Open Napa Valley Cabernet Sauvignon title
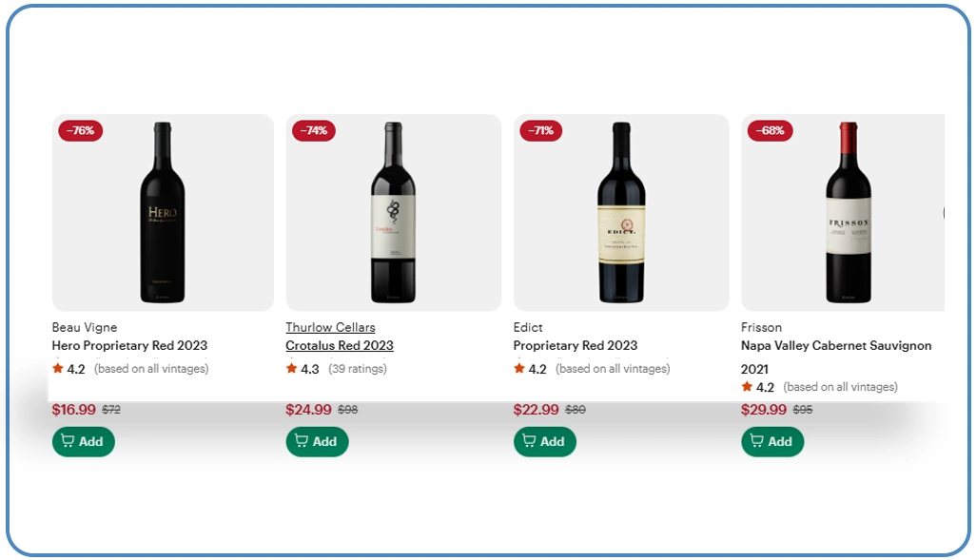 click(836, 345)
